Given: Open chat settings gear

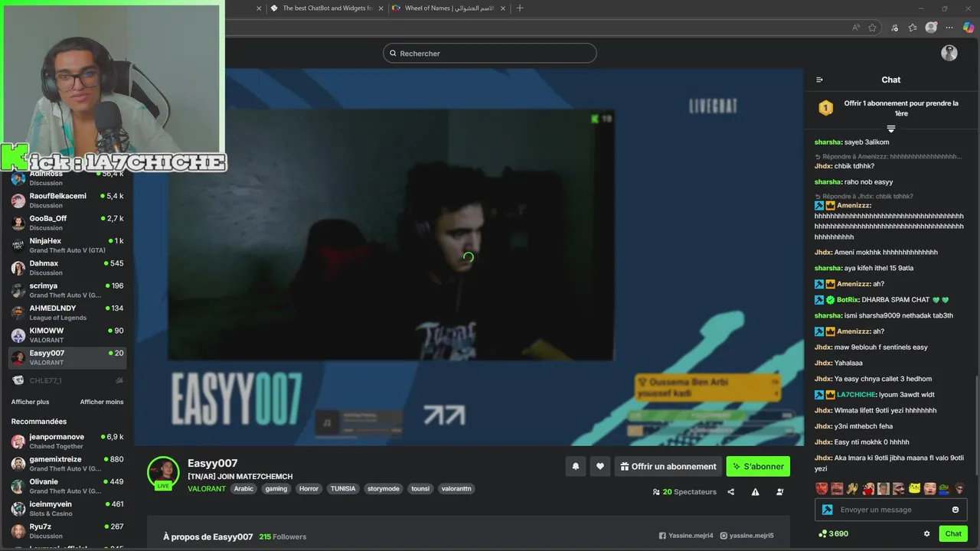Looking at the screenshot, I should click(926, 533).
